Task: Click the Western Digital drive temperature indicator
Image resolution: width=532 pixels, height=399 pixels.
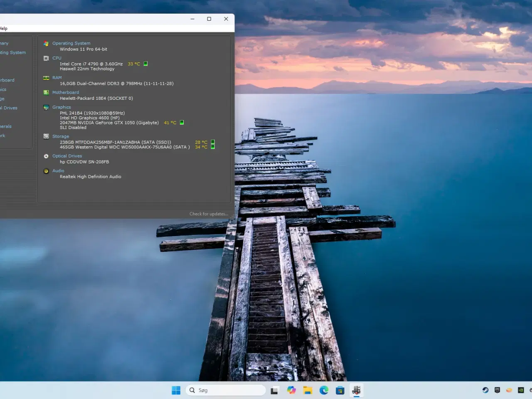Action: (x=213, y=147)
